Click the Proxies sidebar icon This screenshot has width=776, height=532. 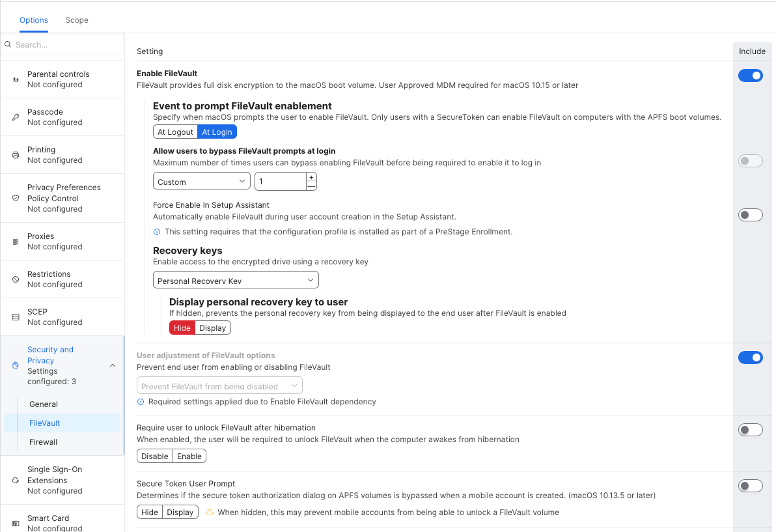(16, 242)
